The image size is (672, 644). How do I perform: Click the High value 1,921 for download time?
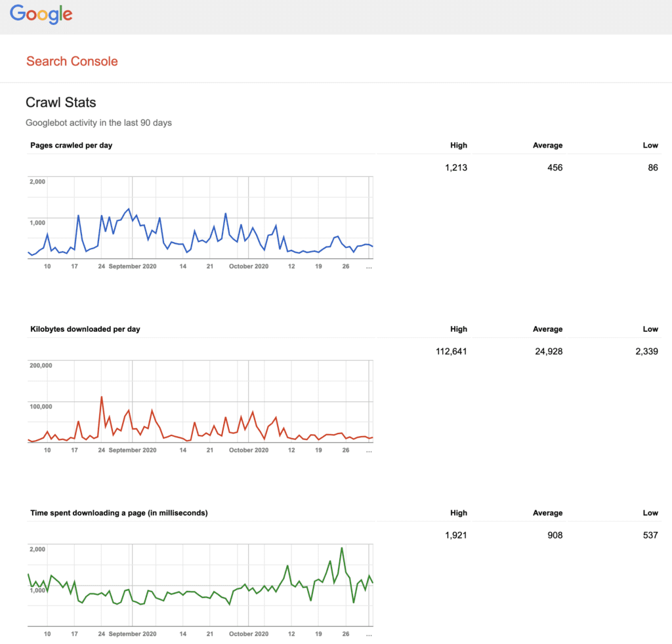pos(455,535)
